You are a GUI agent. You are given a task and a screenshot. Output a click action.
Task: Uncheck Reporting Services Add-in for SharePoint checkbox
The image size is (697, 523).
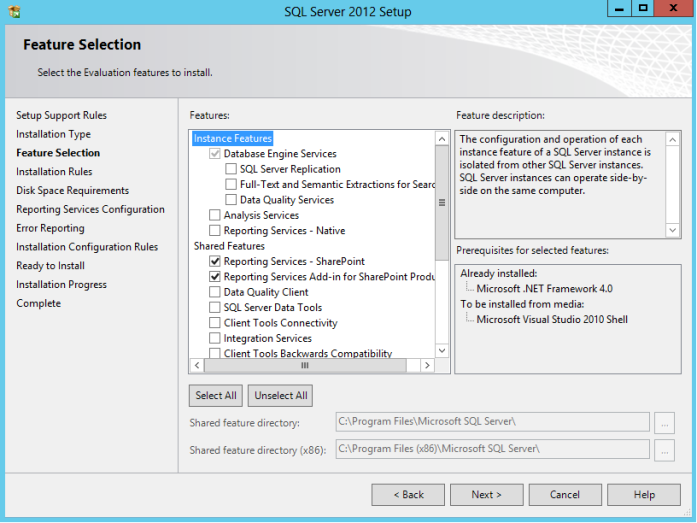(215, 276)
